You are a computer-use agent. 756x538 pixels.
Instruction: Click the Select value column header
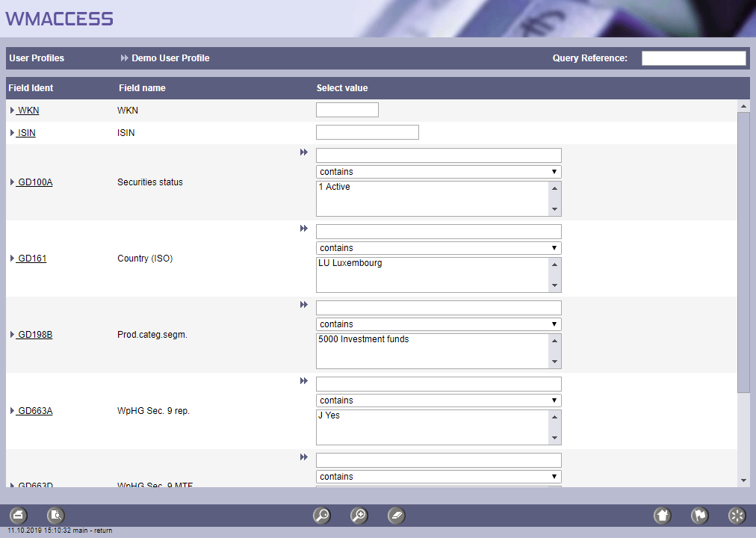(342, 87)
